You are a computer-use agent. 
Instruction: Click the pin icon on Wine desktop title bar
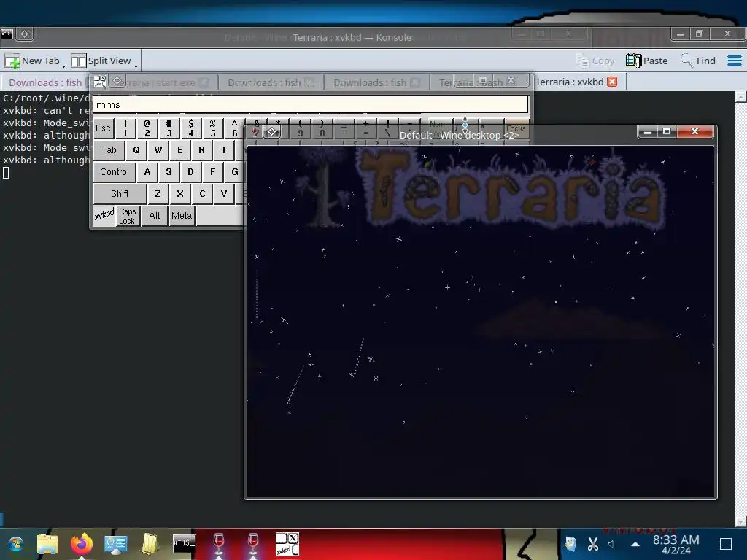[273, 132]
